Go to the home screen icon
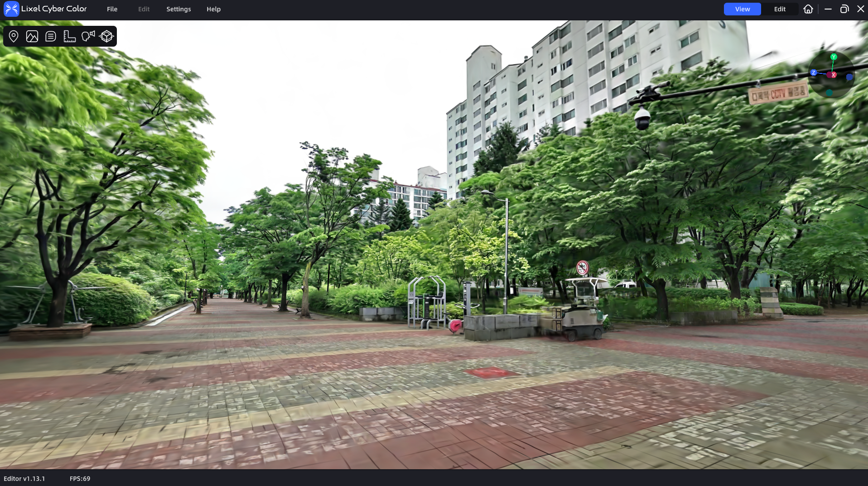Screen dimensions: 868x486 (x=808, y=9)
